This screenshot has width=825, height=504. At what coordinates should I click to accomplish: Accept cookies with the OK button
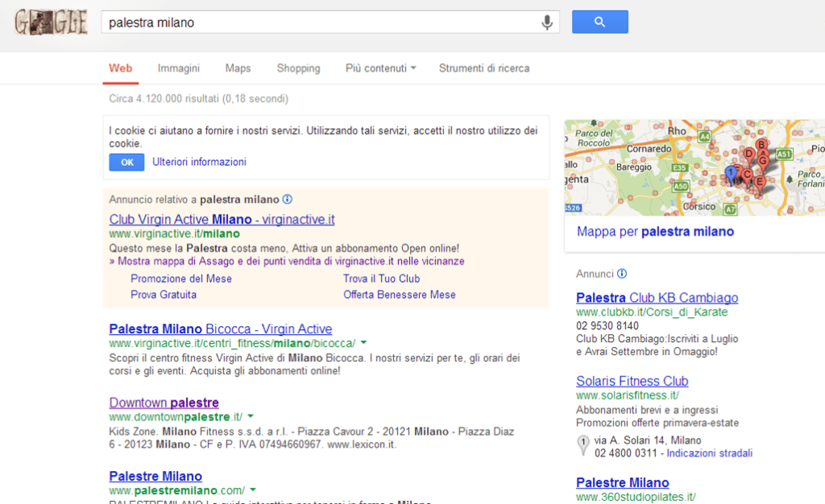tap(126, 163)
